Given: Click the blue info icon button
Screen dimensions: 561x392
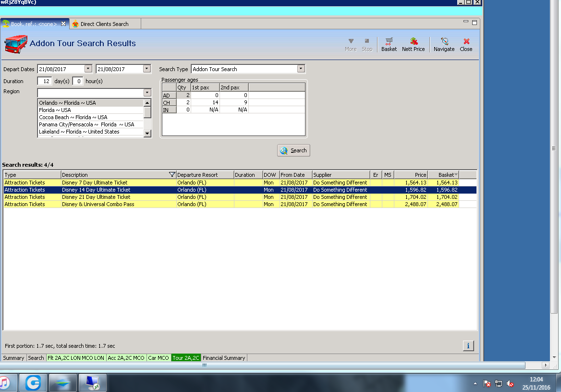Looking at the screenshot, I should (468, 345).
